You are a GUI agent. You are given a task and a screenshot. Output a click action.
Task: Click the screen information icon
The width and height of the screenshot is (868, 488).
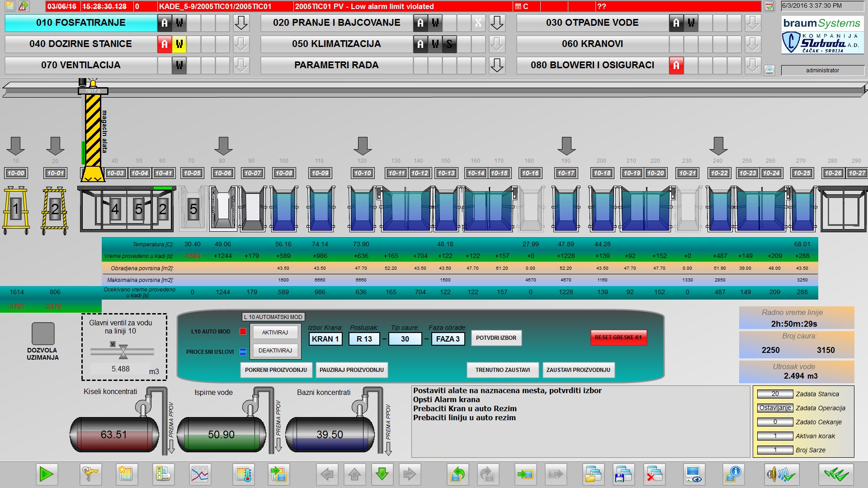732,474
